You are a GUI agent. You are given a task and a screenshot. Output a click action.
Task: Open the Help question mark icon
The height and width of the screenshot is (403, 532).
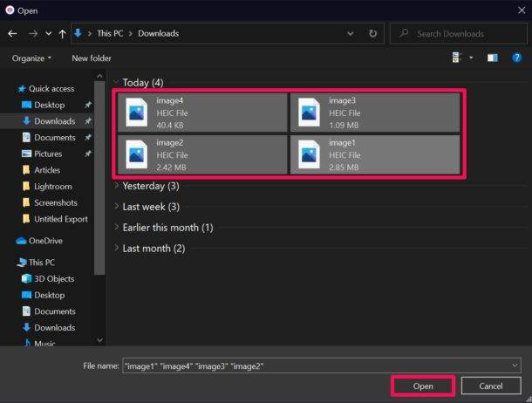coord(516,58)
